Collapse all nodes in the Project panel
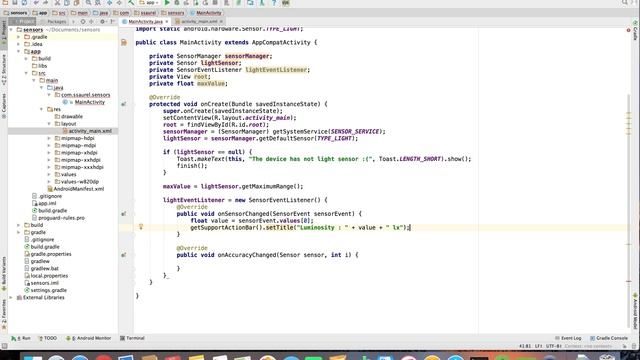 91,21
